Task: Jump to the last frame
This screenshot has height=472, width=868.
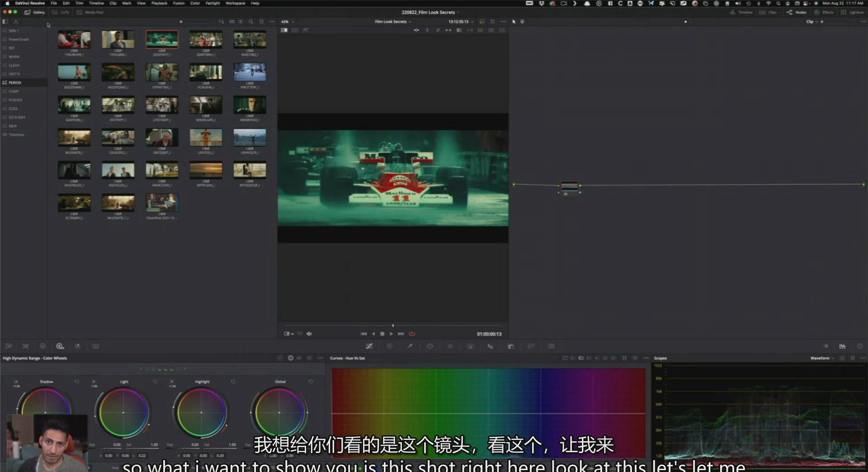Action: pos(401,334)
